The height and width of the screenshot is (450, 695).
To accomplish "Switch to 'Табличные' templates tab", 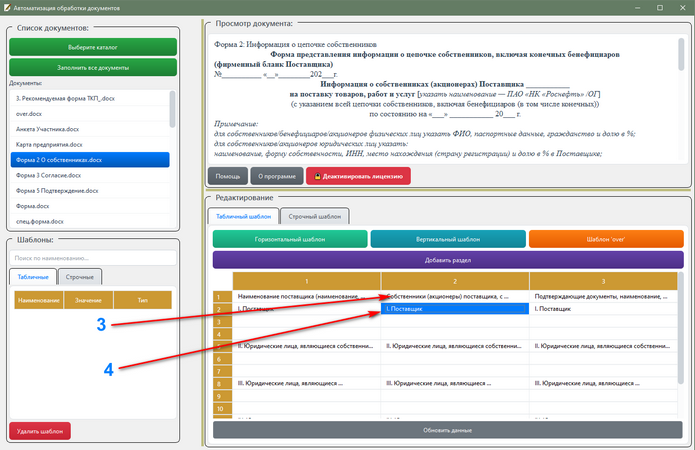I will (x=33, y=277).
